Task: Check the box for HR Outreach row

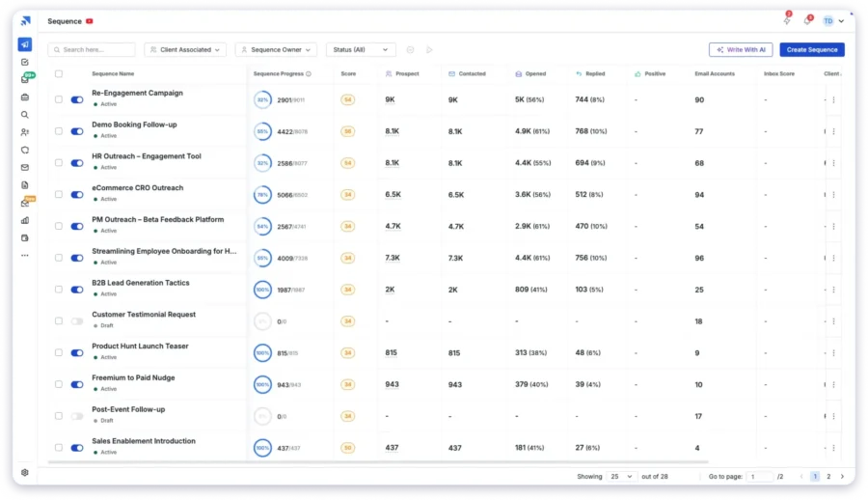Action: click(x=59, y=163)
